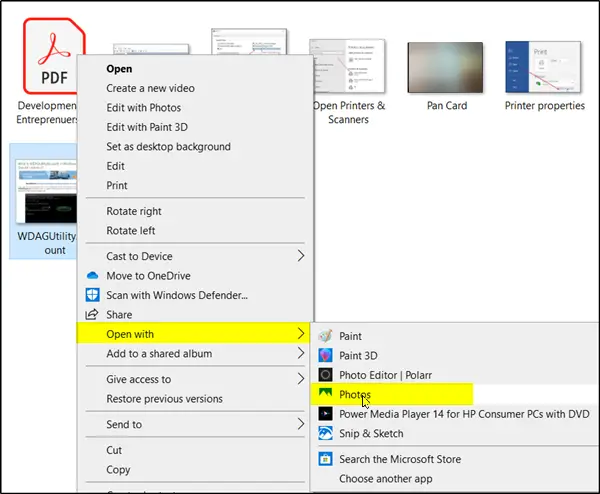Click Add to a shared album

pos(195,354)
